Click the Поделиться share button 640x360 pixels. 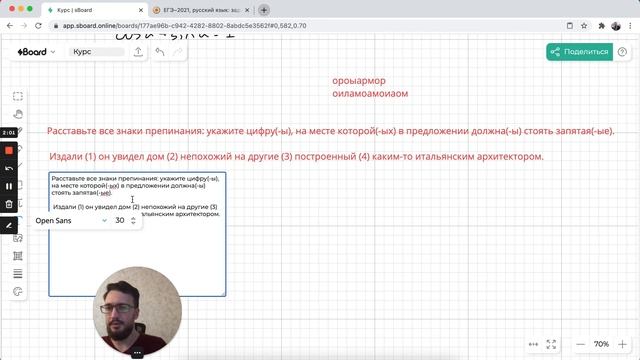(x=580, y=52)
